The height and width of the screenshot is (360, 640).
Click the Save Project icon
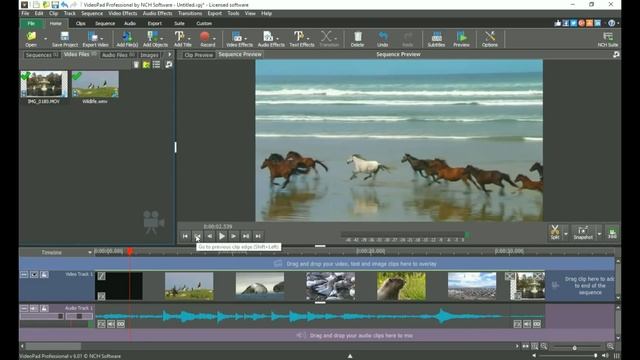tap(64, 36)
